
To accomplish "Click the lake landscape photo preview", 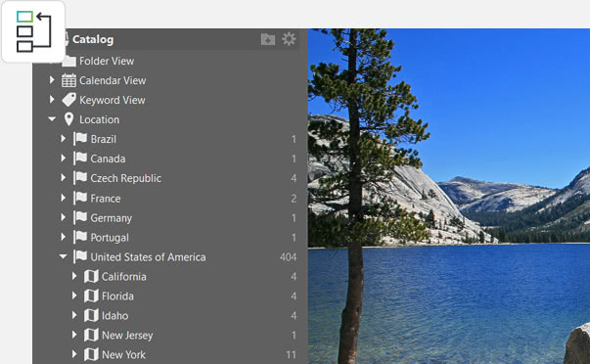I will (448, 196).
